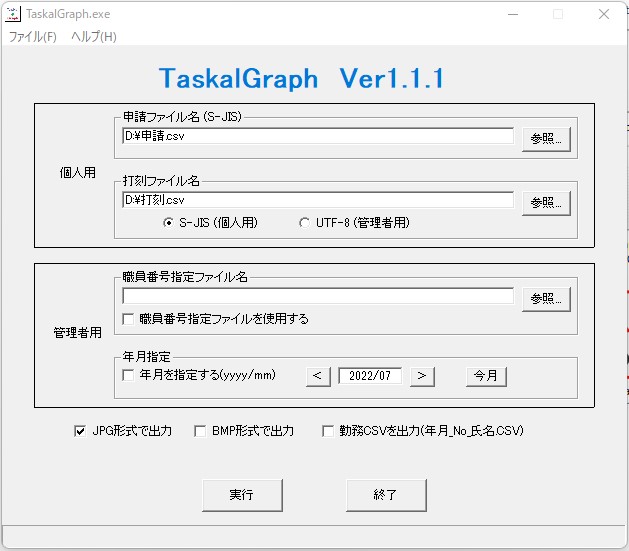This screenshot has width=629, height=551.
Task: Open the ヘルプ(H) menu
Action: click(x=94, y=37)
